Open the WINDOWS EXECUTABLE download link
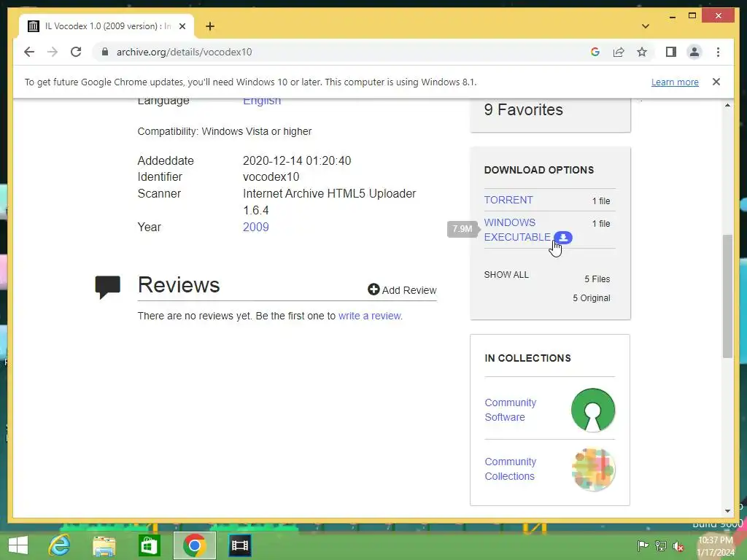 point(517,230)
